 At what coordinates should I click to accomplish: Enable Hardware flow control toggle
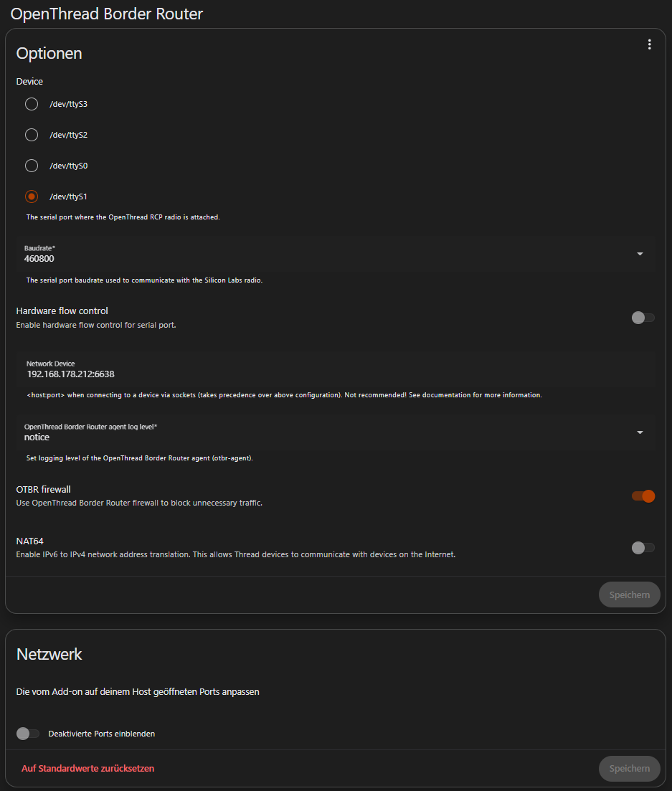tap(643, 318)
